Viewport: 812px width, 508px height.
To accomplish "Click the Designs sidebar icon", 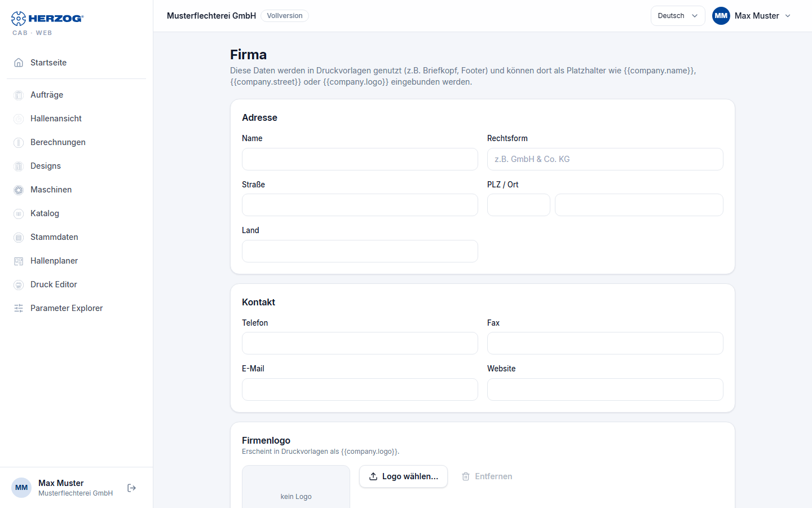I will (x=19, y=166).
